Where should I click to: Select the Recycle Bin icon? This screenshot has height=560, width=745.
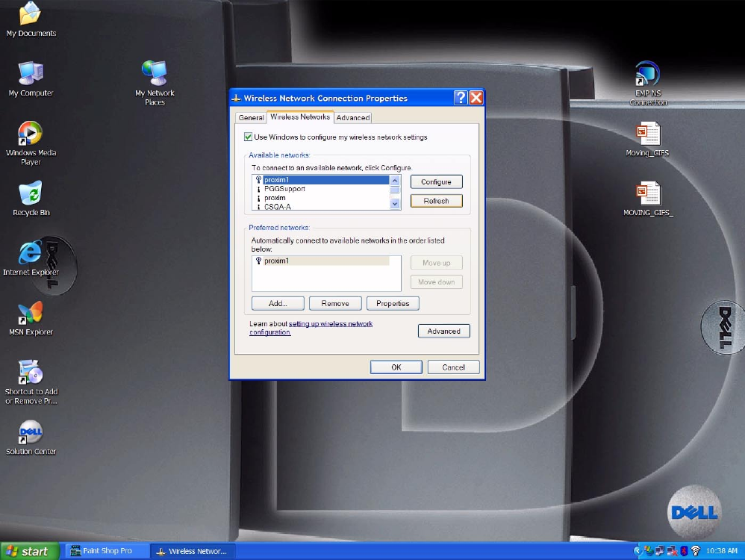(31, 199)
